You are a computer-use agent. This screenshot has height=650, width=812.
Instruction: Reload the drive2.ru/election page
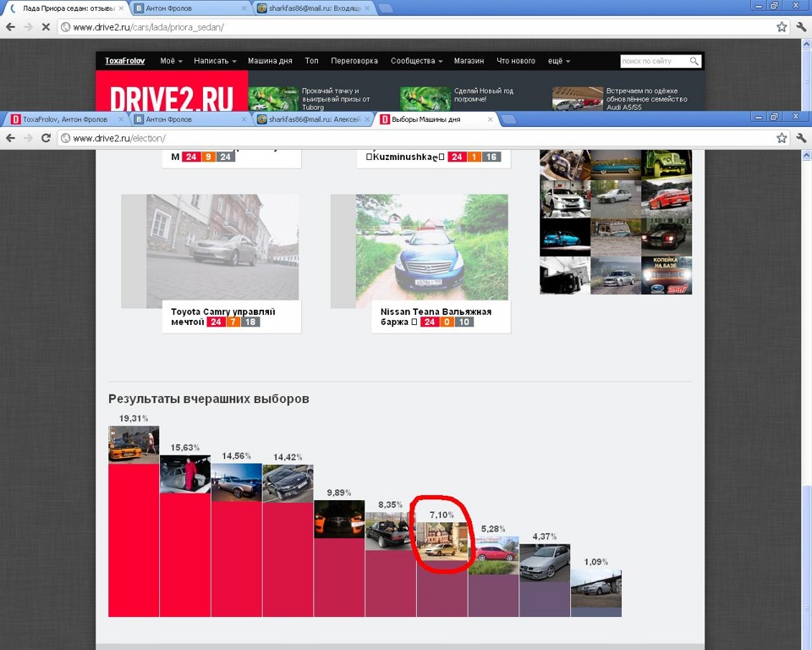coord(46,138)
